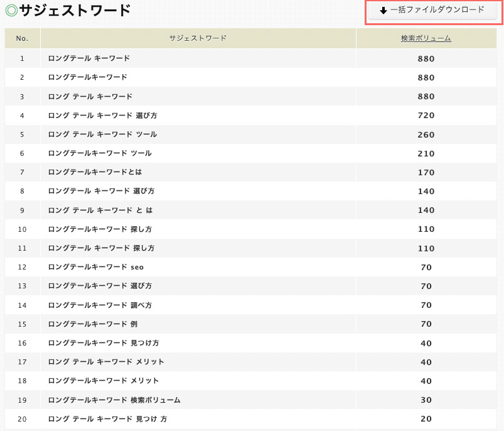Click volume 260 in row 5

coord(426,134)
